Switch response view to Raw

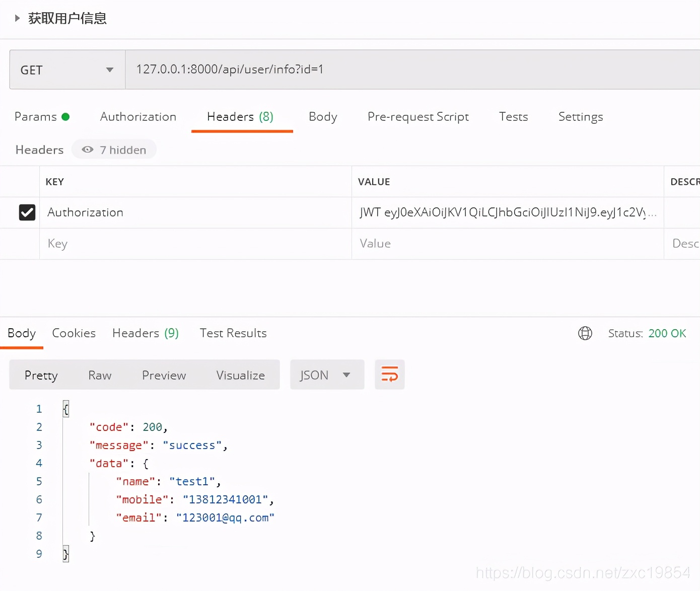99,375
